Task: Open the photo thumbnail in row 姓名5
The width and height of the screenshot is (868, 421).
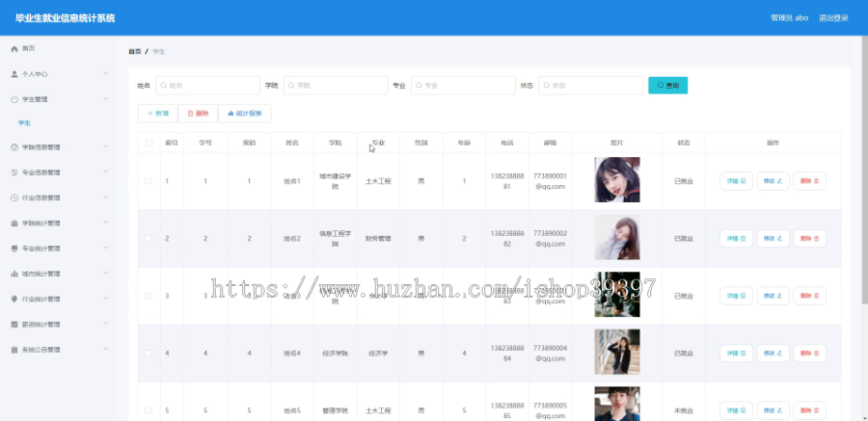Action: pos(617,404)
